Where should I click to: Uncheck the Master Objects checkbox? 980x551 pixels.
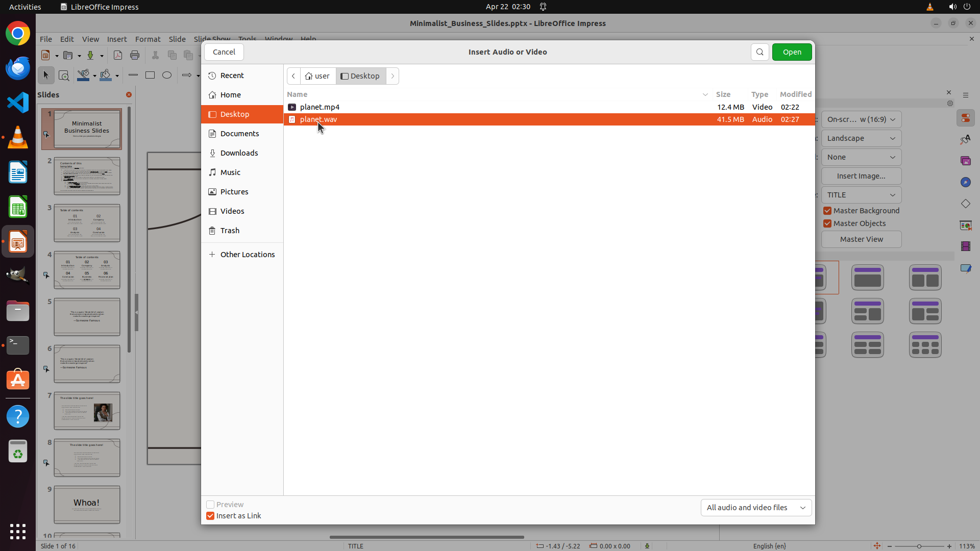click(x=827, y=223)
